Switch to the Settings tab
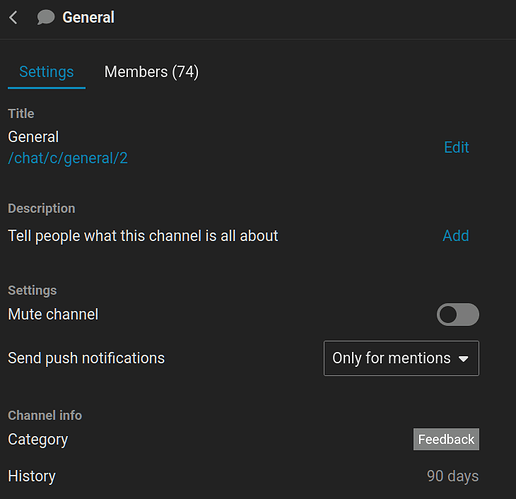Image resolution: width=516 pixels, height=499 pixels. coord(46,72)
